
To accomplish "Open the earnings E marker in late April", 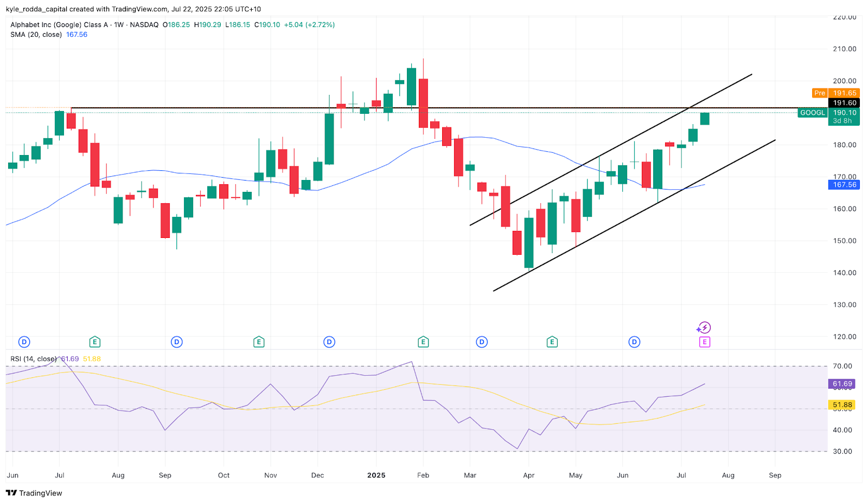I will pyautogui.click(x=552, y=342).
